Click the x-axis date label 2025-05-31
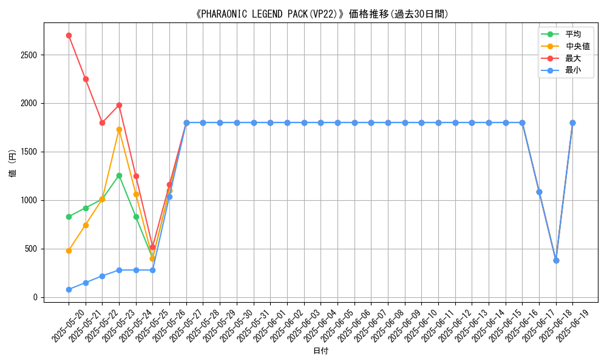The width and height of the screenshot is (607, 364). click(253, 326)
